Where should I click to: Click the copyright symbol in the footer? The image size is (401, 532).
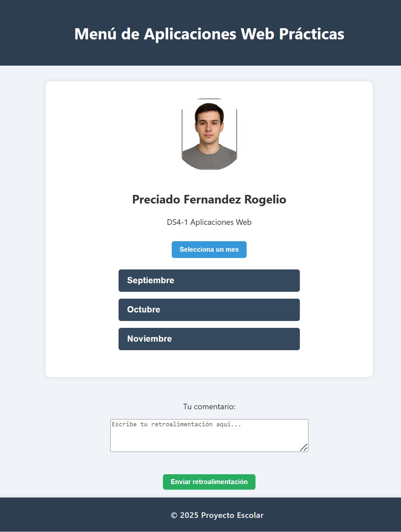click(174, 515)
